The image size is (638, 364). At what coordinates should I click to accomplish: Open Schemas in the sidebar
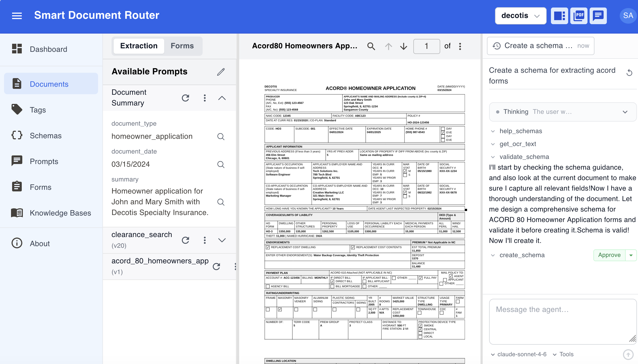pyautogui.click(x=46, y=136)
